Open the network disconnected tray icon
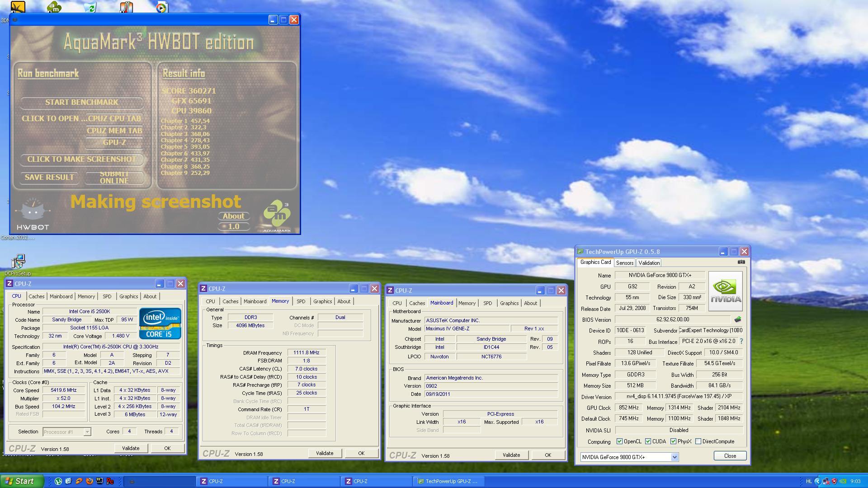 point(826,481)
